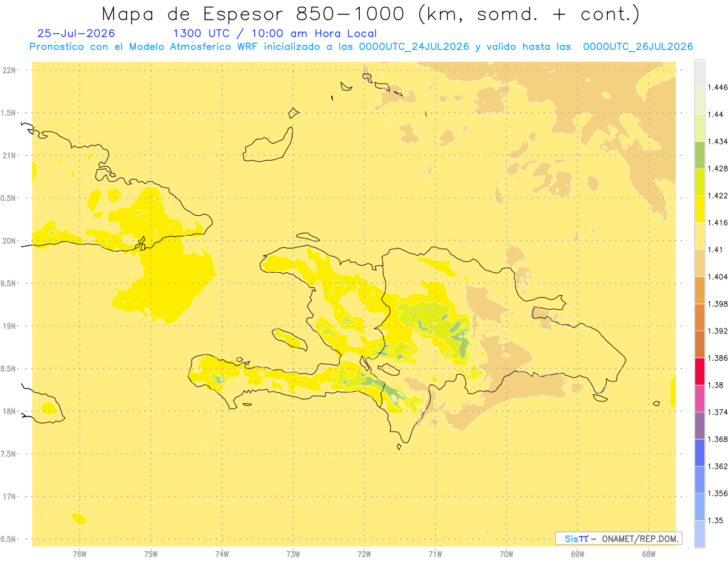This screenshot has width=728, height=562.
Task: Click the '74W' longitude label
Action: click(x=222, y=554)
